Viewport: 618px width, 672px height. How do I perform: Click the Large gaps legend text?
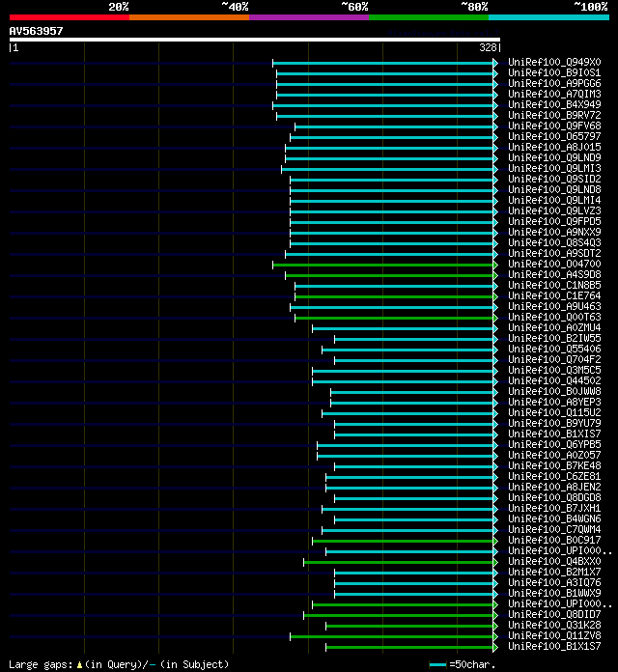coord(119,664)
